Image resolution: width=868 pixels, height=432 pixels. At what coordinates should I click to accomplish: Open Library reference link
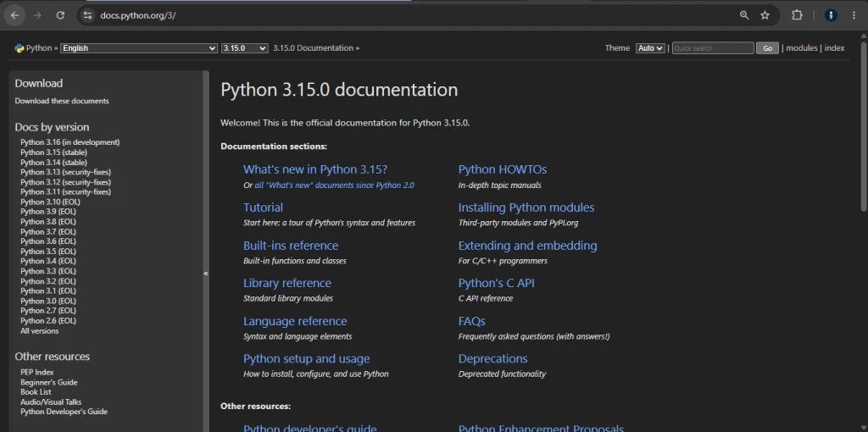pyautogui.click(x=287, y=283)
